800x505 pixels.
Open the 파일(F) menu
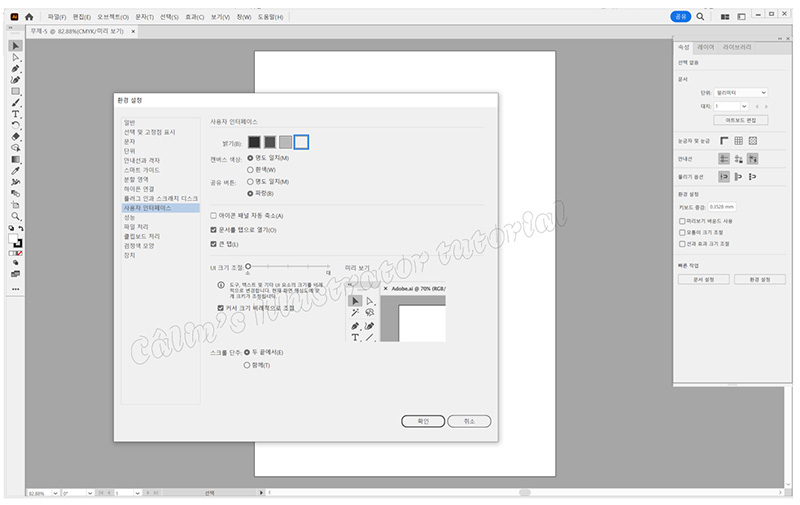click(57, 17)
